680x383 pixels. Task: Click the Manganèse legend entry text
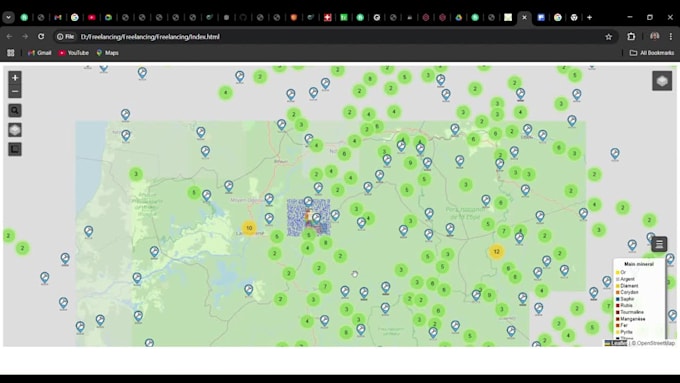pyautogui.click(x=633, y=319)
